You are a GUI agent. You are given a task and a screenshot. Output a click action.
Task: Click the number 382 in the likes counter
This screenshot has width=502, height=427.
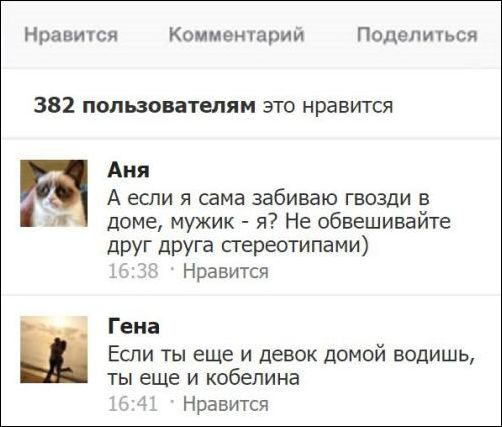coord(54,105)
